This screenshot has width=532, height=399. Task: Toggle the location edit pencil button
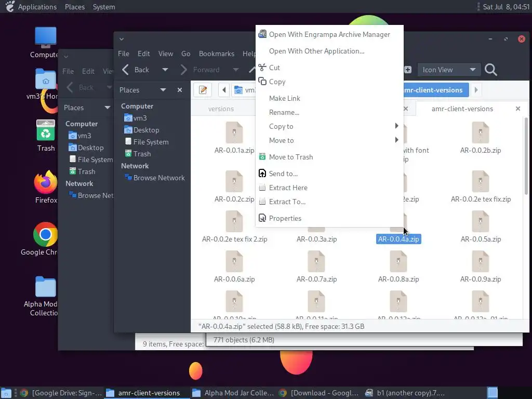coord(203,90)
